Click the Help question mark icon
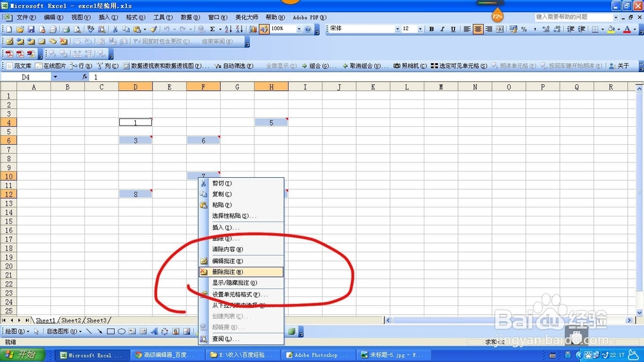The image size is (644, 362). tap(308, 29)
